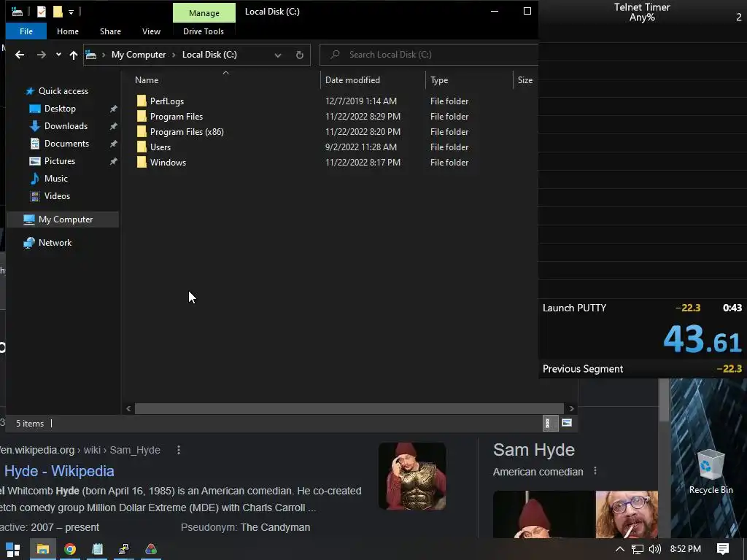Select the Manage contextual tab
Image resolution: width=747 pixels, height=560 pixels.
coord(204,13)
